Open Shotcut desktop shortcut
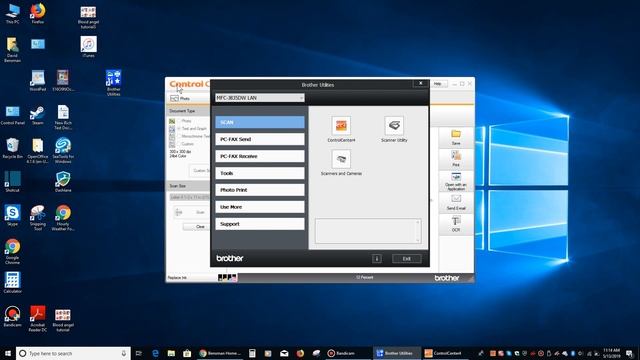This screenshot has width=640, height=360. [x=12, y=182]
